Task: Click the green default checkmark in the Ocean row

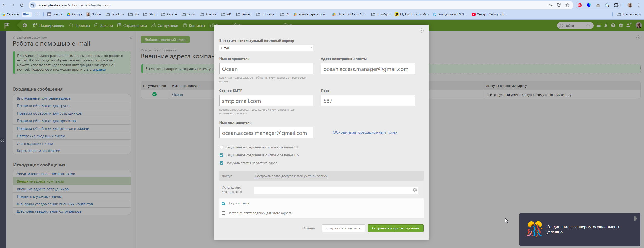Action: pyautogui.click(x=154, y=94)
